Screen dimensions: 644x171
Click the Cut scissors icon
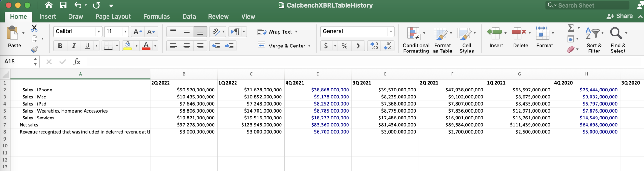[x=34, y=28]
